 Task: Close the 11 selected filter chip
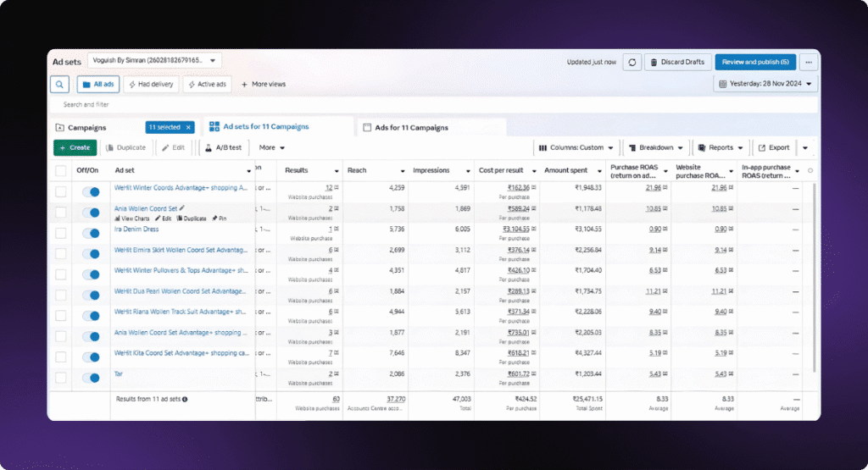(x=188, y=127)
